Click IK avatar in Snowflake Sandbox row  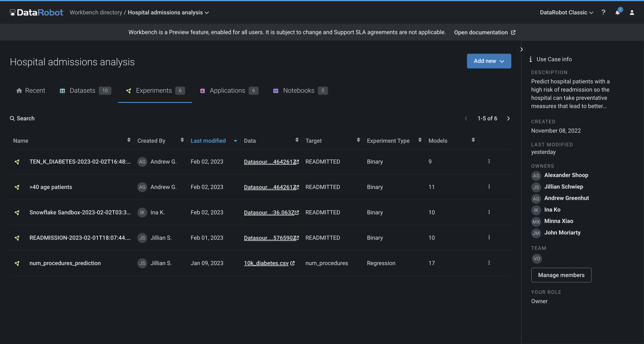[x=142, y=212]
